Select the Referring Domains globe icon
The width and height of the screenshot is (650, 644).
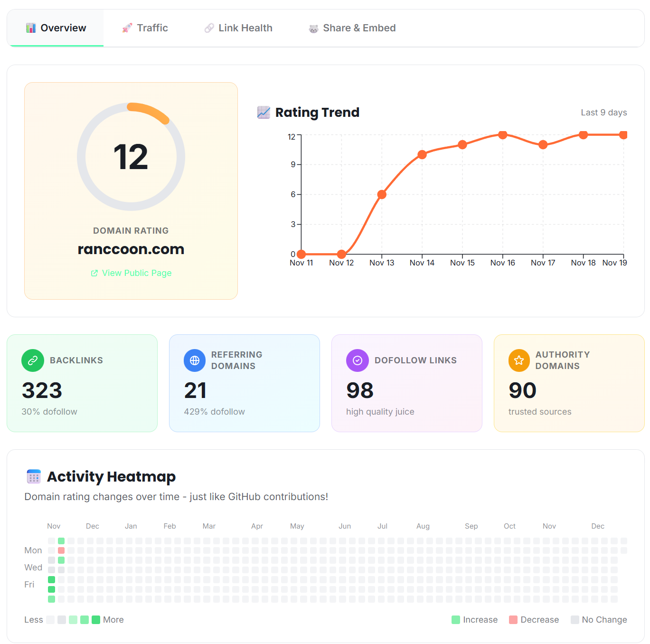point(195,360)
